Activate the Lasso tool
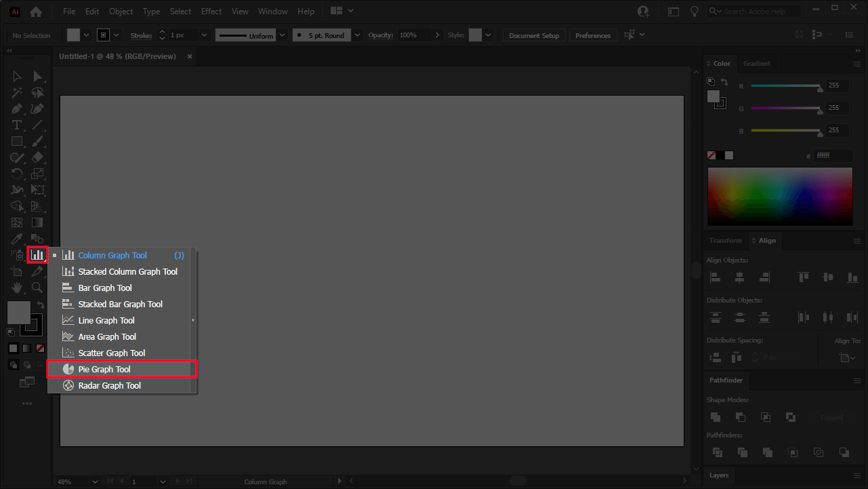This screenshot has height=489, width=868. (38, 93)
